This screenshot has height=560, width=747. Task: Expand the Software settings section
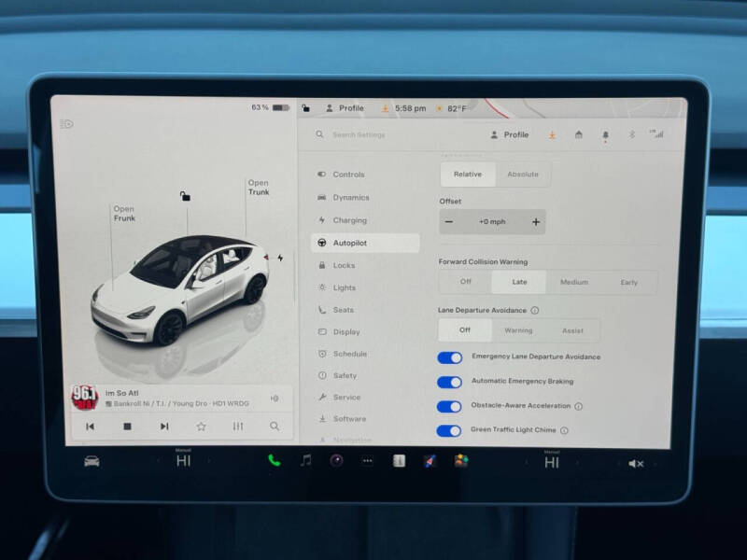click(x=352, y=420)
